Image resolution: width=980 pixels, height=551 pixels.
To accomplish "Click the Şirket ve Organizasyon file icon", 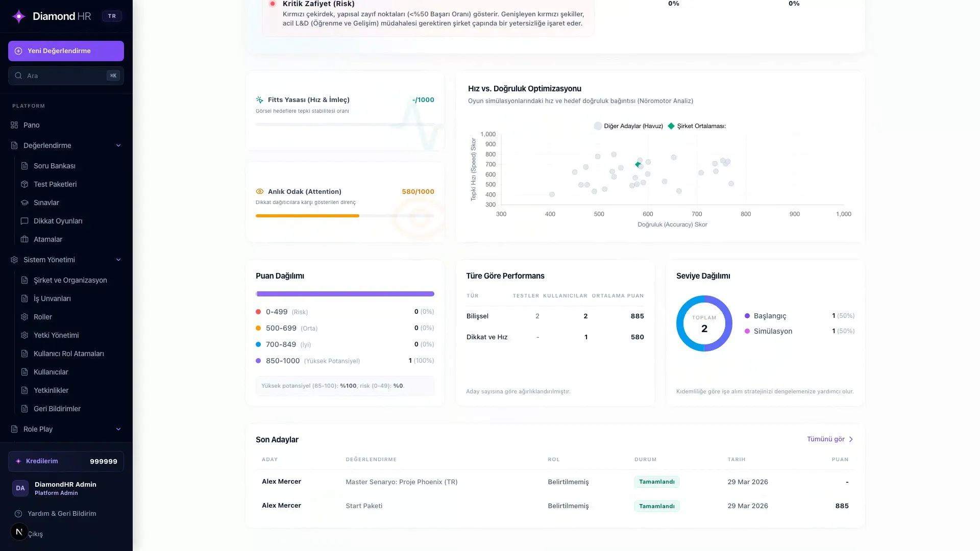I will pyautogui.click(x=24, y=280).
